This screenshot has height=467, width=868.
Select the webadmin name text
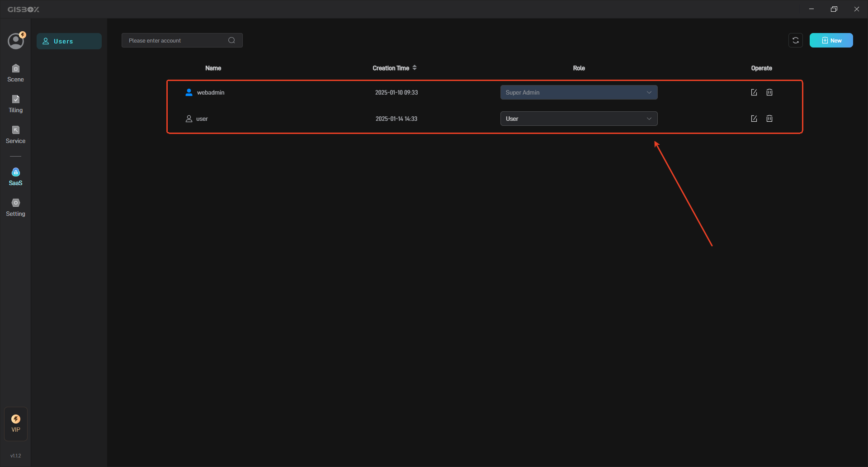[211, 92]
